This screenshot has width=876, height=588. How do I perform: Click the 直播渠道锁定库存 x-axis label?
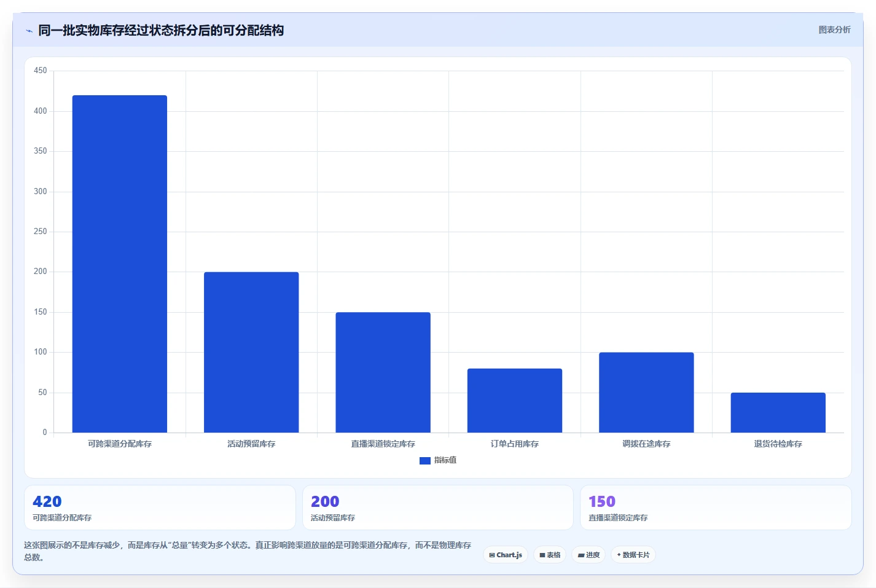point(383,444)
